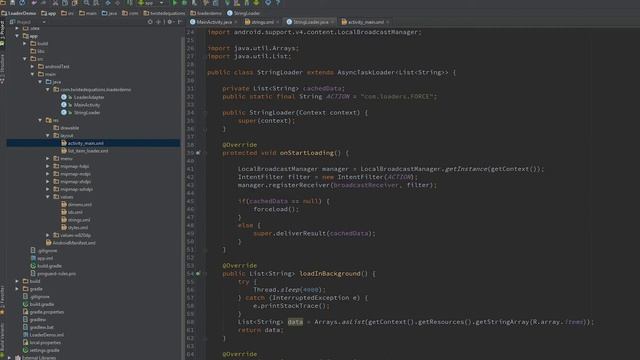Collapse the layout folder
640x360 pixels.
click(48, 136)
